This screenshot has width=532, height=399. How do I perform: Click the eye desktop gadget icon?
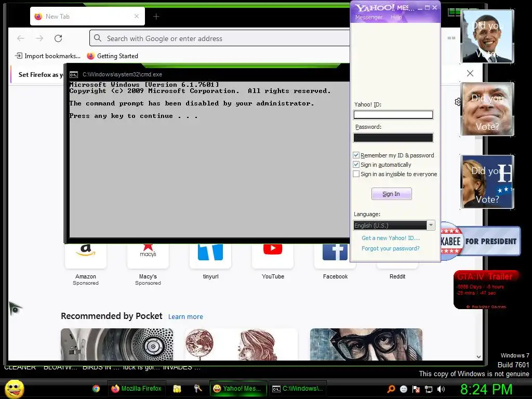pyautogui.click(x=15, y=308)
